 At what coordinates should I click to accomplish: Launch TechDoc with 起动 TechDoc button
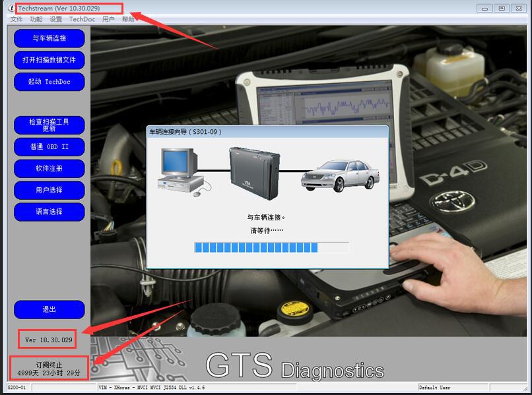pyautogui.click(x=50, y=82)
